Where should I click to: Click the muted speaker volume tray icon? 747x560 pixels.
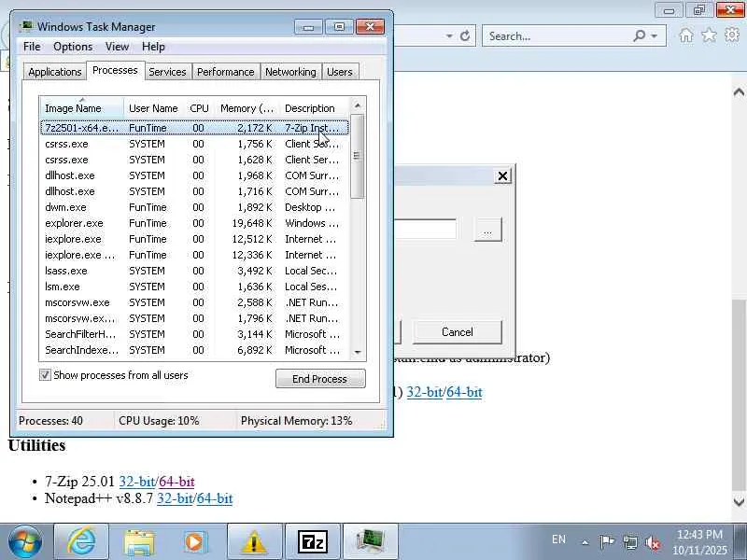click(653, 542)
